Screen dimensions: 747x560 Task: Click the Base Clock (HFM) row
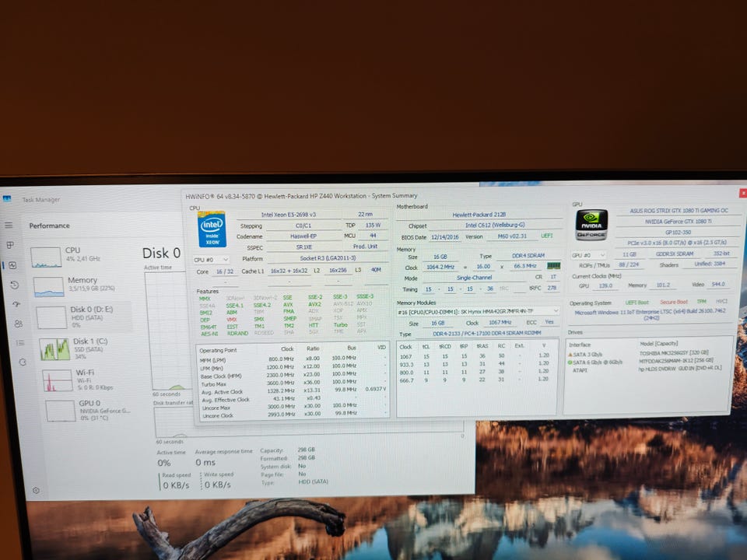point(293,375)
